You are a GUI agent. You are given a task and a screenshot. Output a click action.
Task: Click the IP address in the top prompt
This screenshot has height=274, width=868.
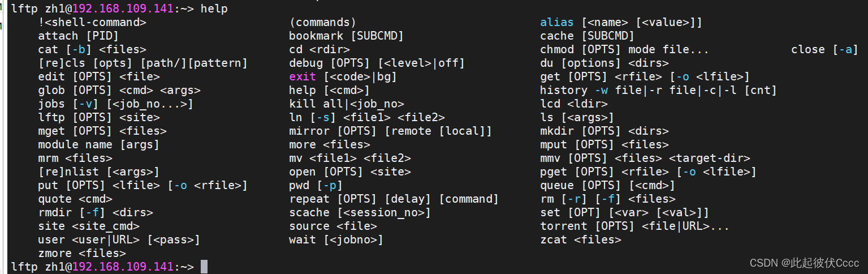(x=123, y=8)
